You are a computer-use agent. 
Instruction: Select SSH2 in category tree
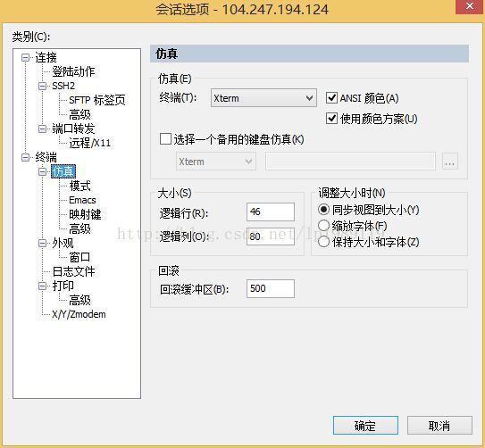(63, 86)
